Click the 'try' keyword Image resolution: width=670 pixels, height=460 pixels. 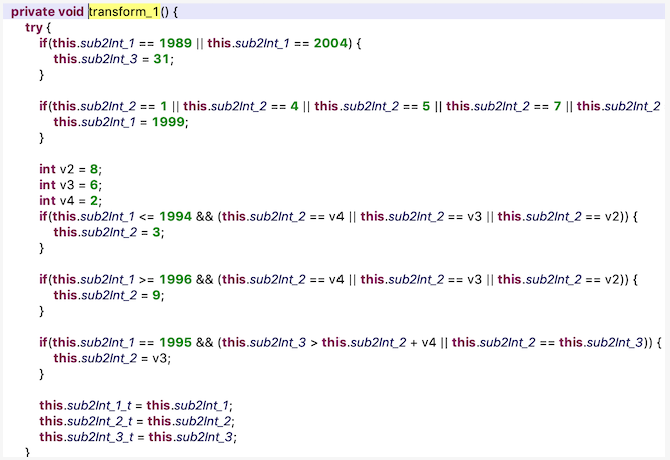click(x=34, y=28)
